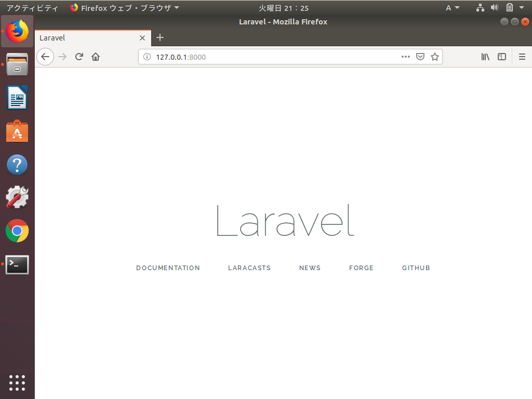This screenshot has height=399, width=532.
Task: Open a new tab with plus button
Action: pyautogui.click(x=160, y=37)
